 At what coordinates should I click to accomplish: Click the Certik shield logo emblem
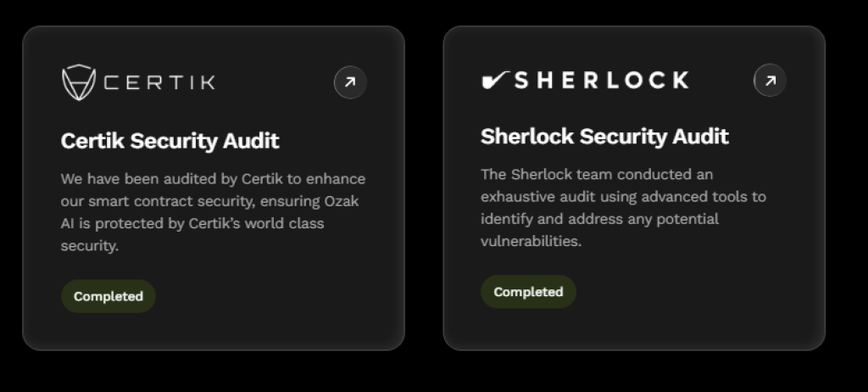click(x=79, y=83)
